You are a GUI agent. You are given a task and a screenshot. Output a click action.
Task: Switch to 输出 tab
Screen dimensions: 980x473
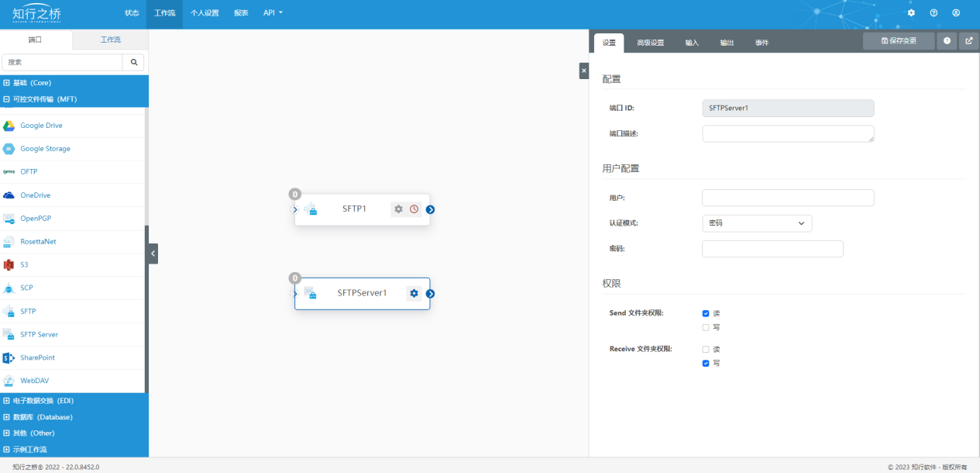pos(727,43)
